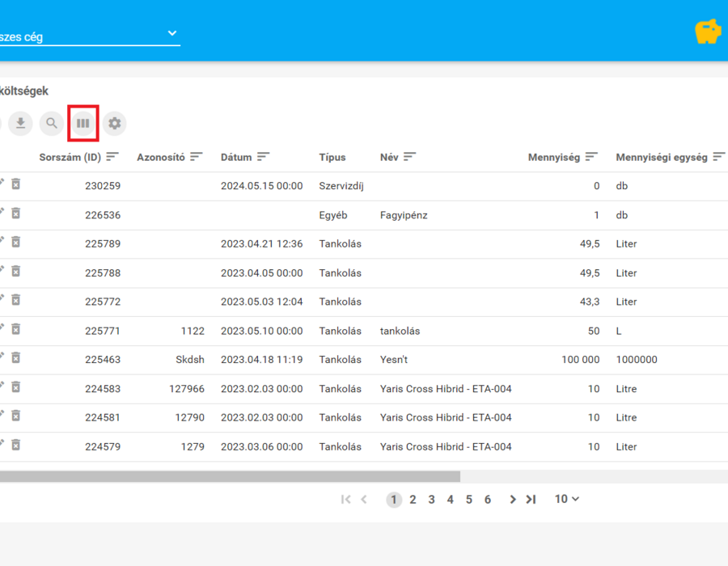Go to page 3

[431, 500]
